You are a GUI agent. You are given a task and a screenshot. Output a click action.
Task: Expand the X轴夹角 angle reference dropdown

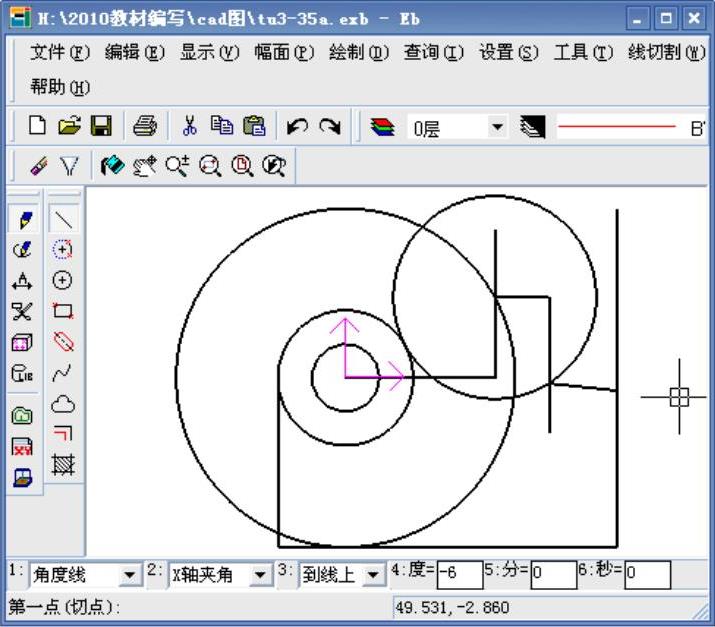coord(260,575)
